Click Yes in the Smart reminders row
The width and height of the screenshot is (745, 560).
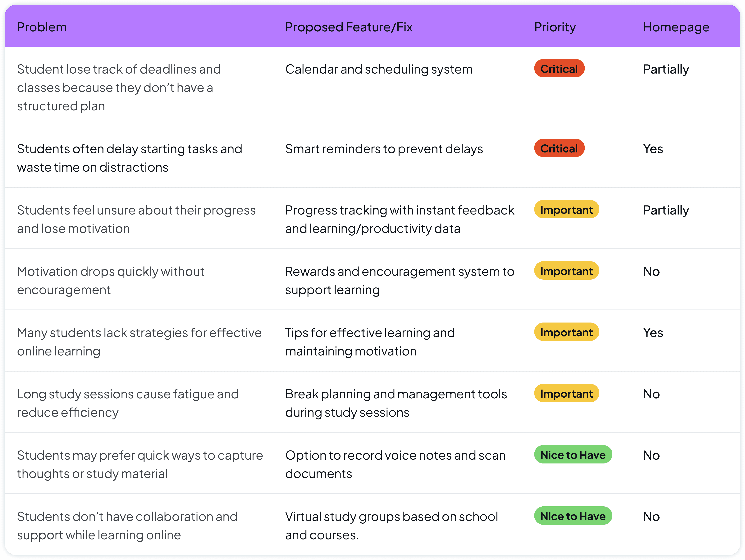pyautogui.click(x=653, y=149)
